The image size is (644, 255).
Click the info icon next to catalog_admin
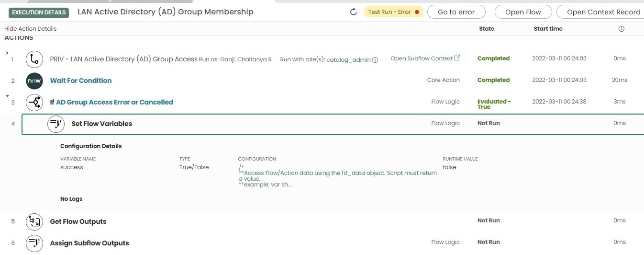click(375, 60)
